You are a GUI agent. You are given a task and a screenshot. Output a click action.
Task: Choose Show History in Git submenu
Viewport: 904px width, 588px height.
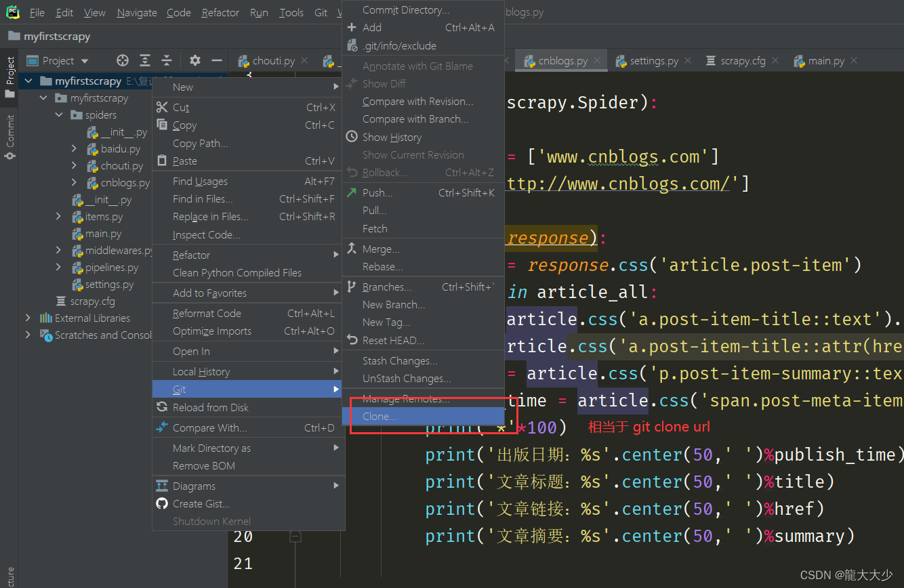pos(423,138)
